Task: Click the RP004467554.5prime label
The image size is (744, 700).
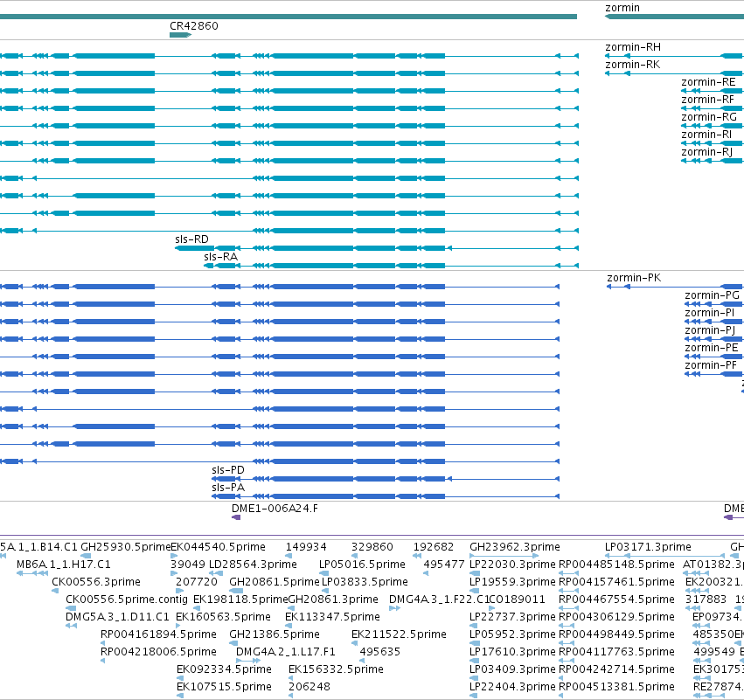Action: (x=616, y=600)
